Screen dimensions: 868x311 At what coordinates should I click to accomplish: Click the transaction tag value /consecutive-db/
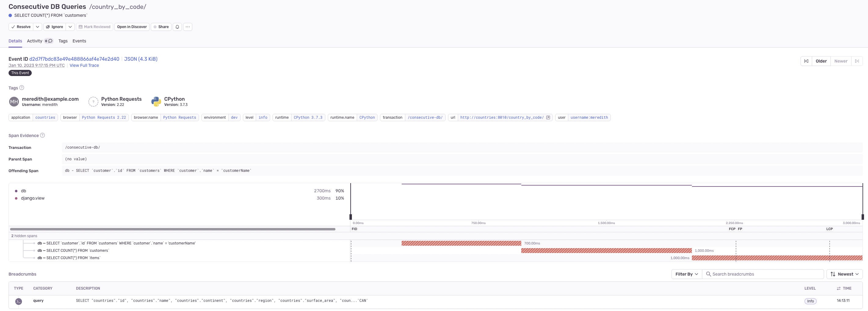tap(425, 118)
